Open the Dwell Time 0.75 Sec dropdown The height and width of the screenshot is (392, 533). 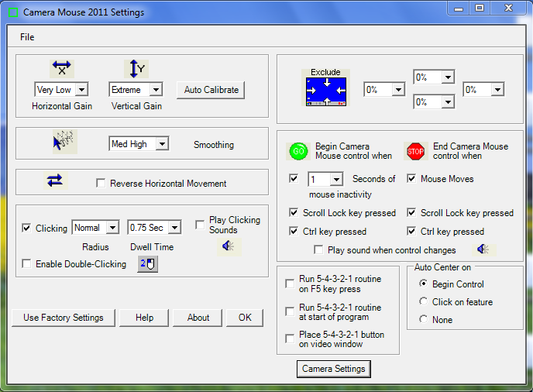coord(175,228)
